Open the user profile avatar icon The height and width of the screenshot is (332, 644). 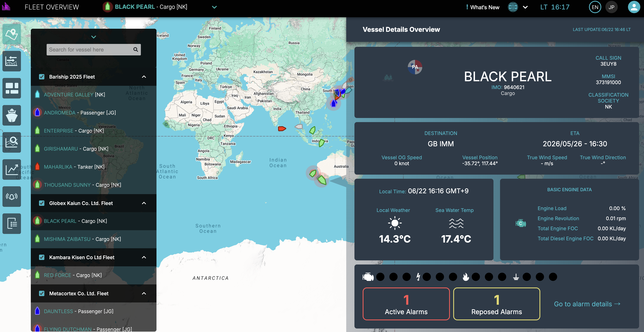click(634, 7)
